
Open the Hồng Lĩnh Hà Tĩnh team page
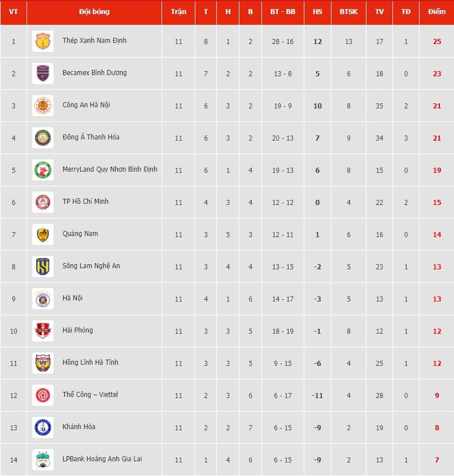point(90,363)
